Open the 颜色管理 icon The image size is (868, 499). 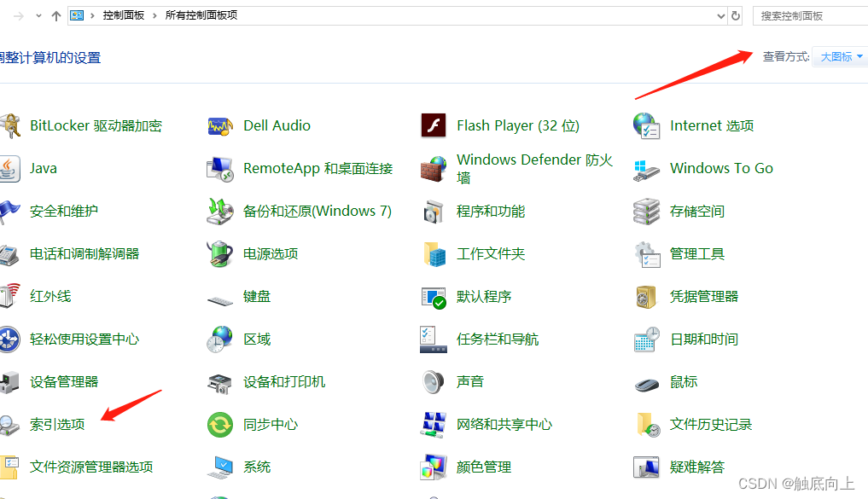[434, 467]
